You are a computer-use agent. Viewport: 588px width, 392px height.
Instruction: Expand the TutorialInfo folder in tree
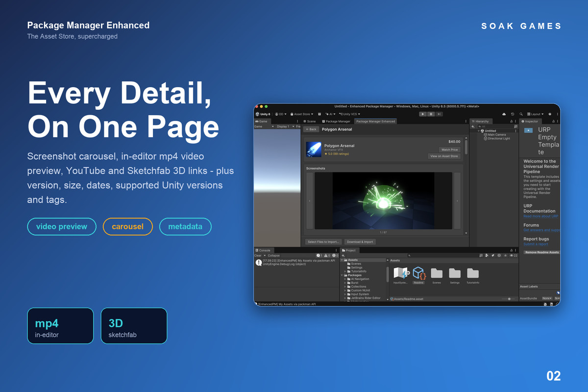tap(345, 271)
